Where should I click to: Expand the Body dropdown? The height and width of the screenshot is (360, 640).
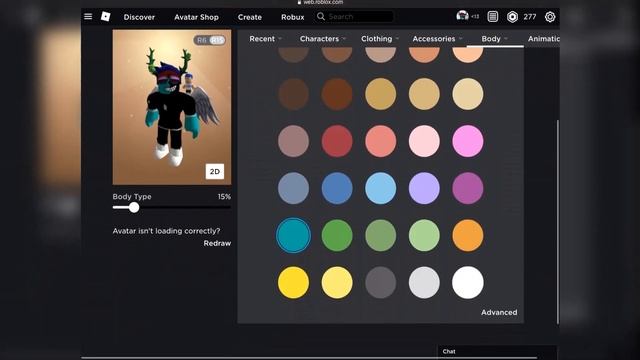click(495, 39)
